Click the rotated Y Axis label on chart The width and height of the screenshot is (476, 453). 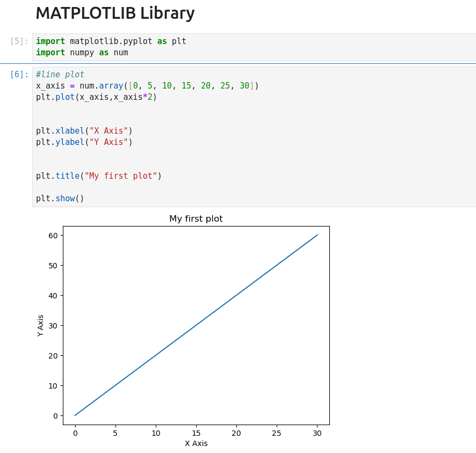click(41, 325)
